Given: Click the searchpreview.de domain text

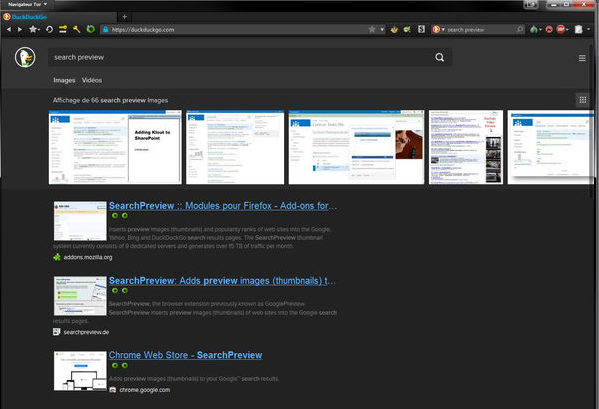Looking at the screenshot, I should (86, 332).
